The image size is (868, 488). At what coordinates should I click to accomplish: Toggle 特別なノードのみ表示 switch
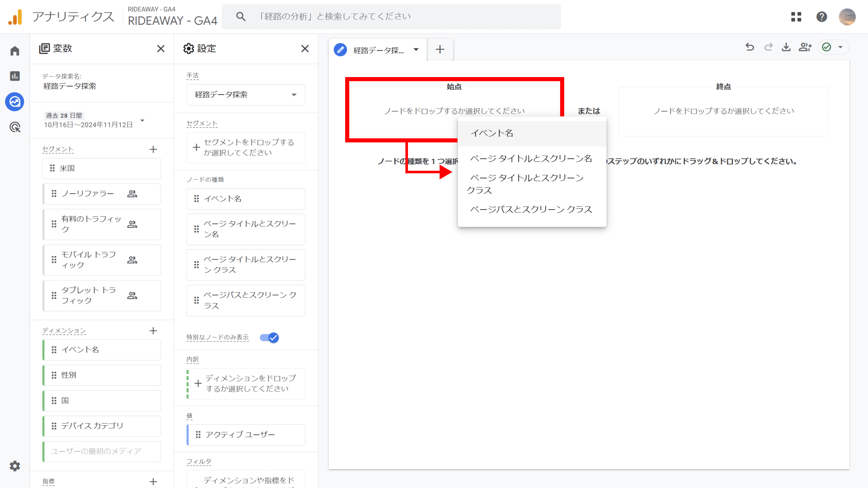(x=269, y=337)
